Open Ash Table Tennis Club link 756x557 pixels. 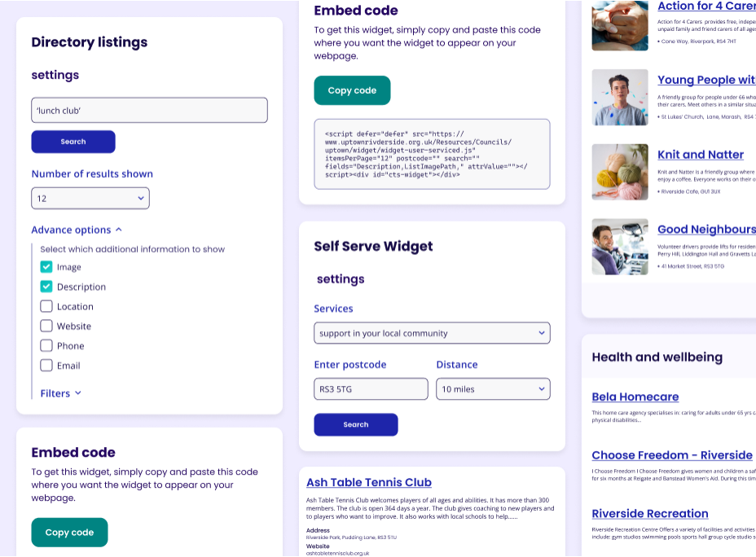369,482
